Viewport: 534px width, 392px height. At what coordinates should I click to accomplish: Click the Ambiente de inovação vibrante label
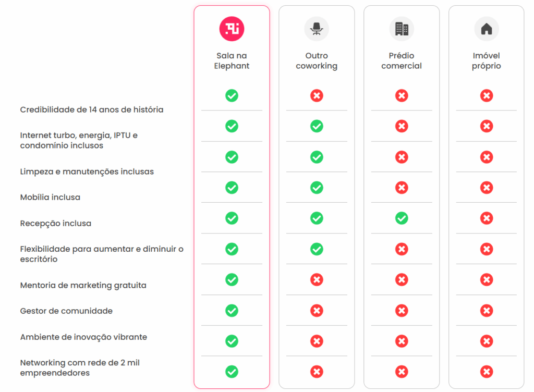pos(83,337)
